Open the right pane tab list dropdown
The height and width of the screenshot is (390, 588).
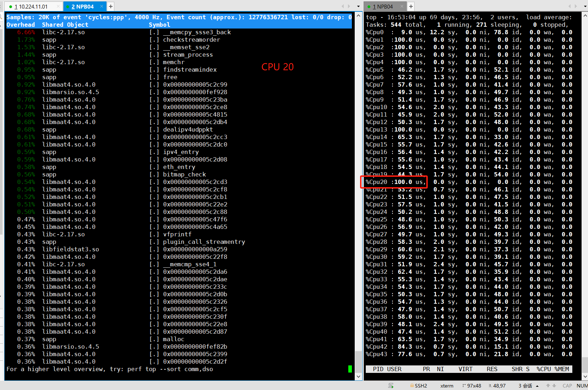[x=585, y=6]
